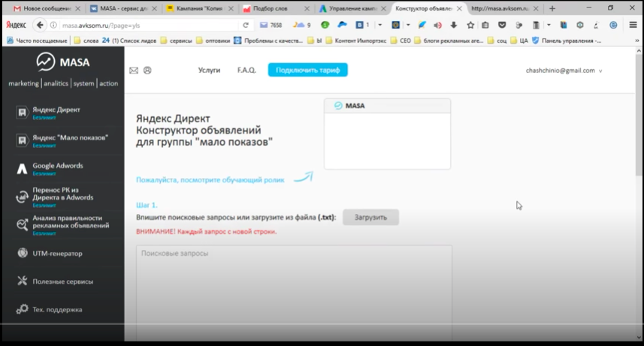644x346 pixels.
Task: Show more bookmarks with chevron arrows
Action: click(637, 41)
